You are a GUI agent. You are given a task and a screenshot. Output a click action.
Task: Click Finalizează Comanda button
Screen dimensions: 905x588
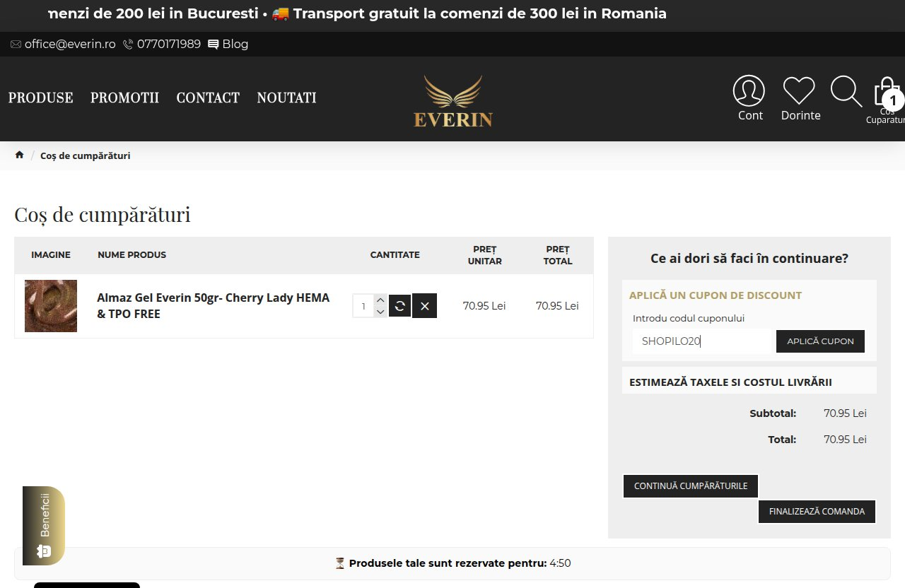817,512
